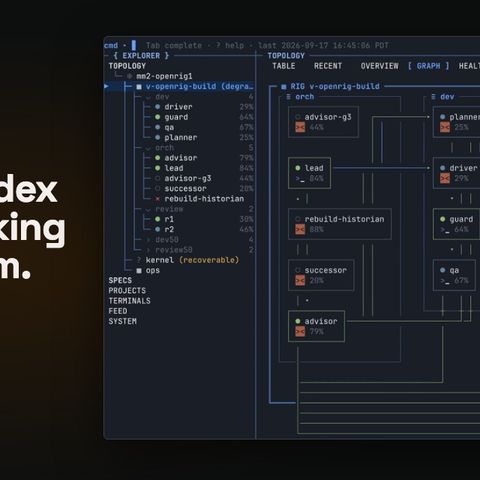480x480 pixels.
Task: Click green status dot in advisor graph node
Action: [x=298, y=321]
